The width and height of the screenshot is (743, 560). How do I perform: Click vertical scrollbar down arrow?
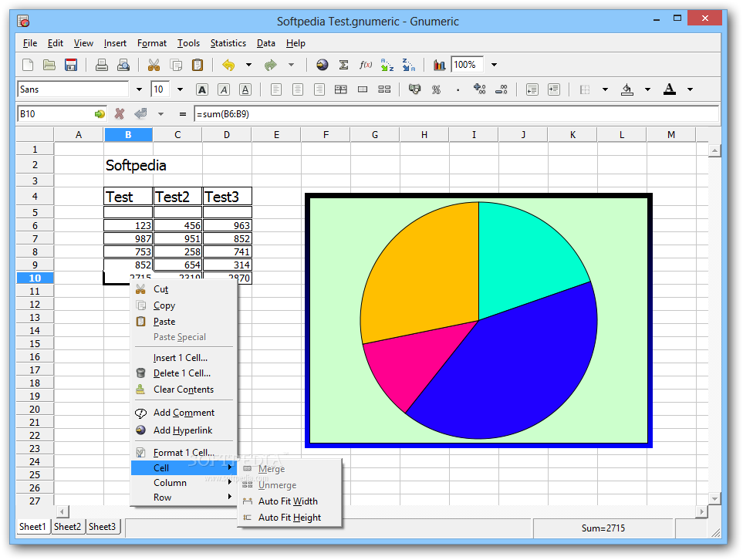pos(715,498)
